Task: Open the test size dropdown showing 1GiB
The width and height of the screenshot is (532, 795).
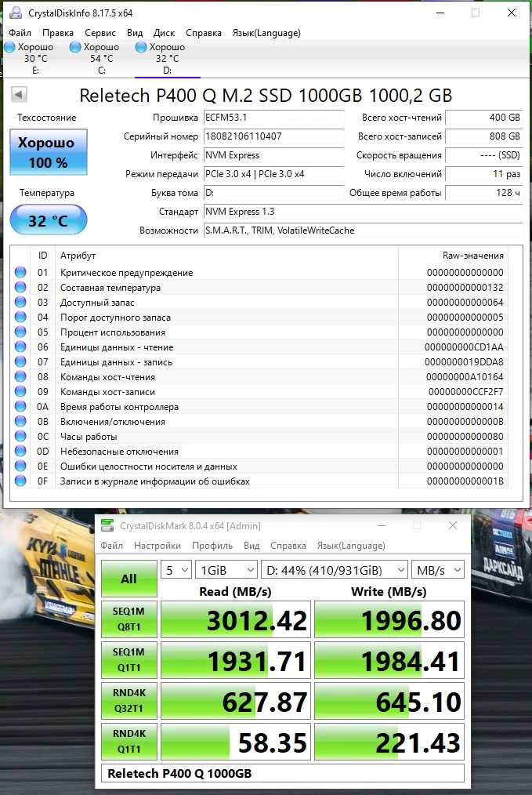Action: pos(226,570)
